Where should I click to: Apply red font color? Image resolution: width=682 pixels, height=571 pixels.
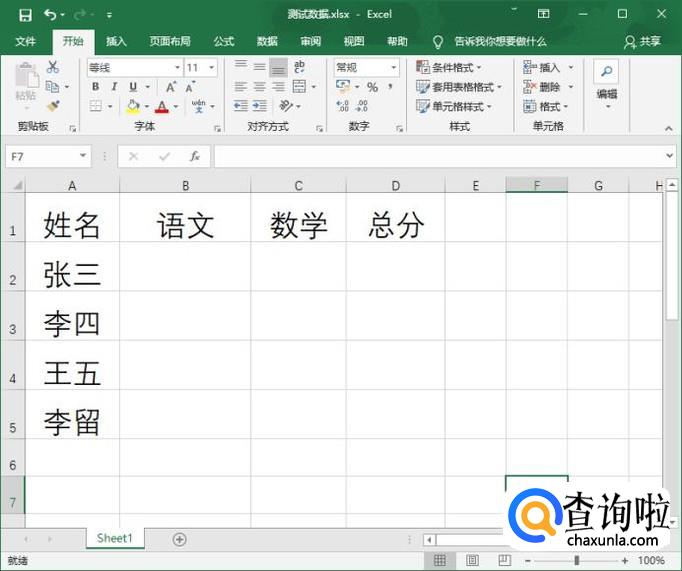pyautogui.click(x=162, y=106)
